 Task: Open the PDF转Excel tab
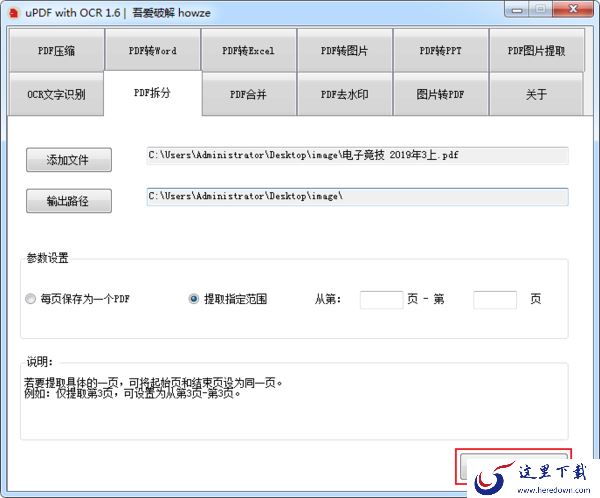(x=249, y=51)
